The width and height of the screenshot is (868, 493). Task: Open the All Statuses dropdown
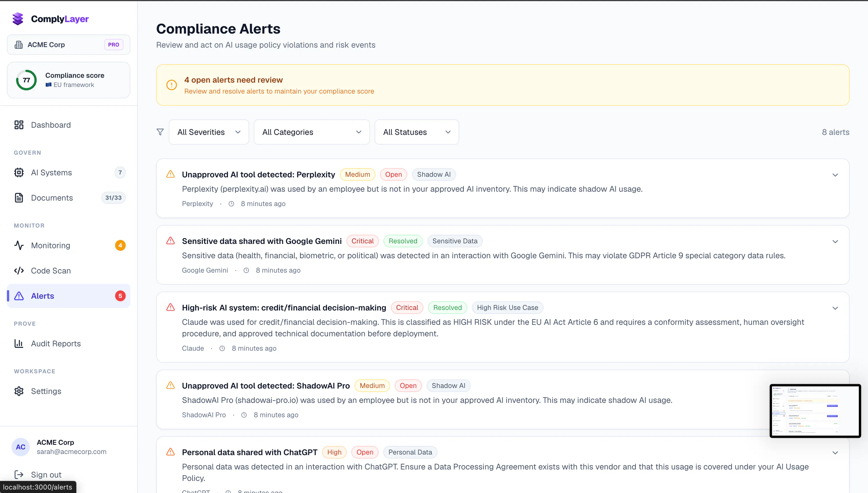416,132
